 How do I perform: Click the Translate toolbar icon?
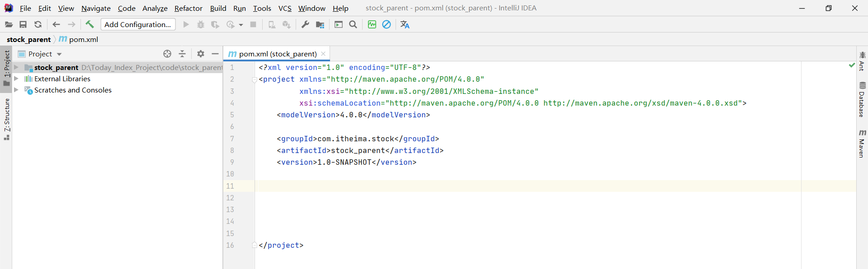pyautogui.click(x=405, y=25)
